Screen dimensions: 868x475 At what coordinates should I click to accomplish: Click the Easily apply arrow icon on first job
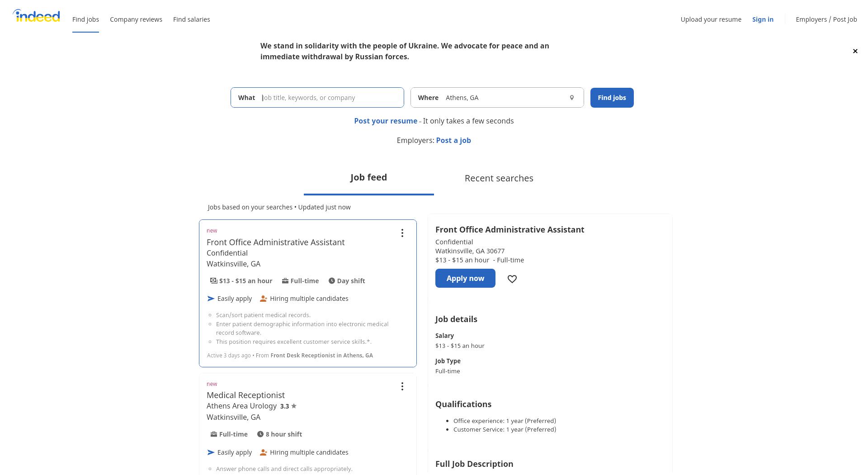(x=211, y=299)
